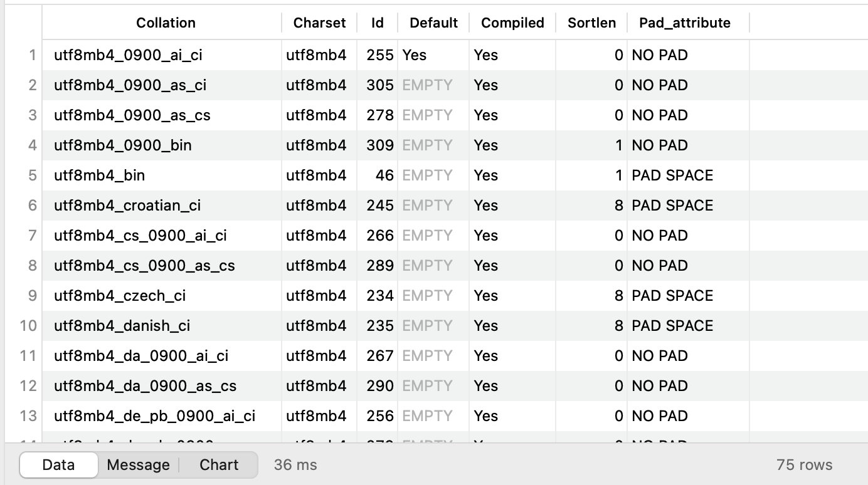Click EMPTY Default cell in utf8mb4_bin row
Screen dimensions: 868x485
[x=427, y=175]
